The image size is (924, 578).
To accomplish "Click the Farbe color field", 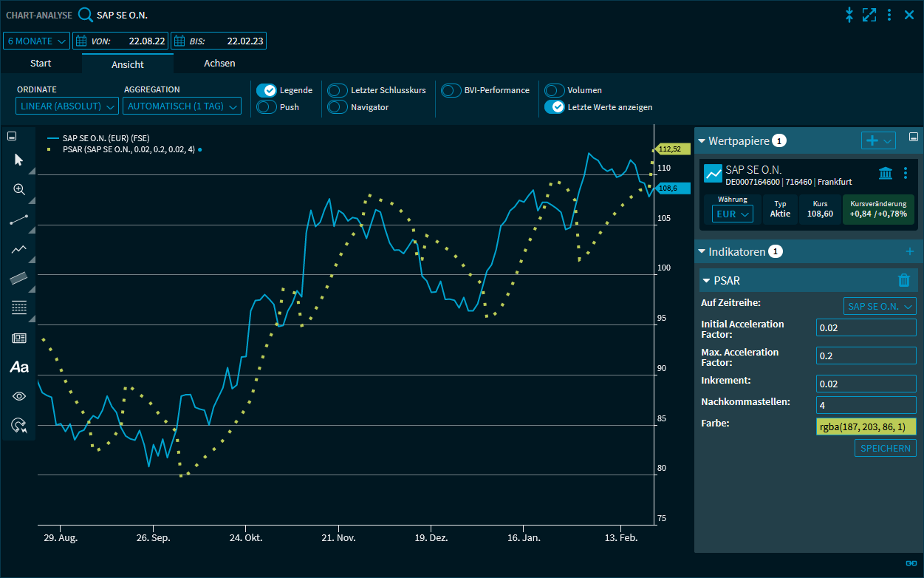I will coord(866,426).
